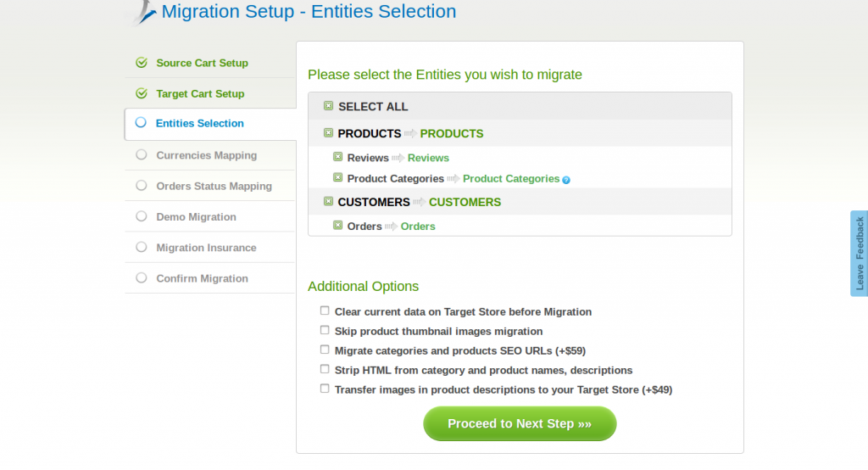Viewport: 868px width, 470px height.
Task: Enable Skip product thumbnail images migration
Action: (325, 331)
